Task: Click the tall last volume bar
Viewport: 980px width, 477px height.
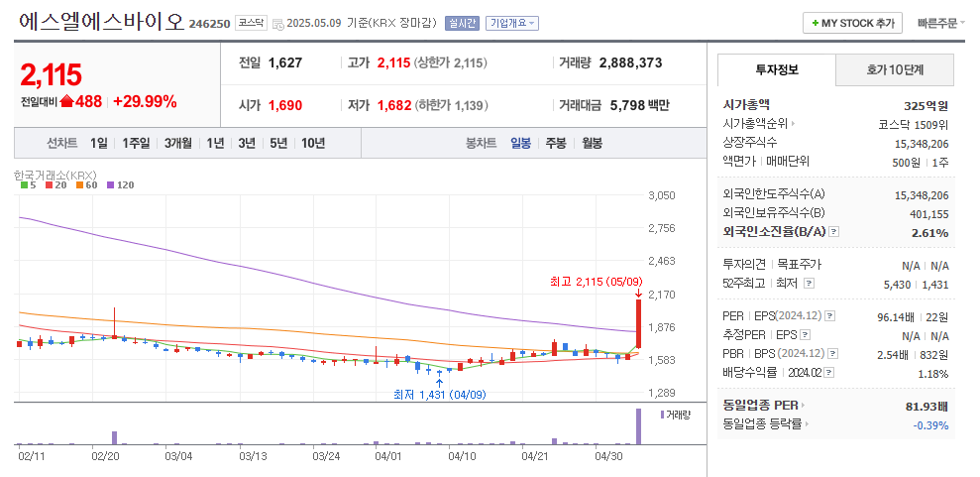Action: (x=638, y=426)
